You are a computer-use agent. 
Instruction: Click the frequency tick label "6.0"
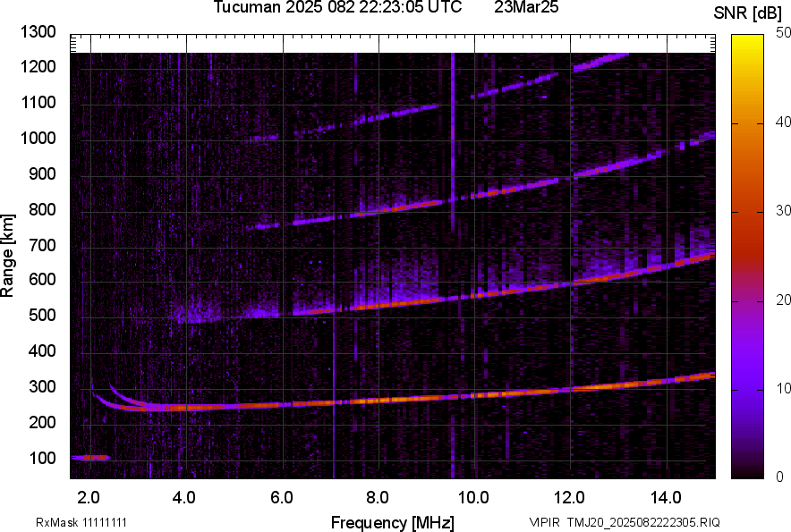pyautogui.click(x=281, y=498)
